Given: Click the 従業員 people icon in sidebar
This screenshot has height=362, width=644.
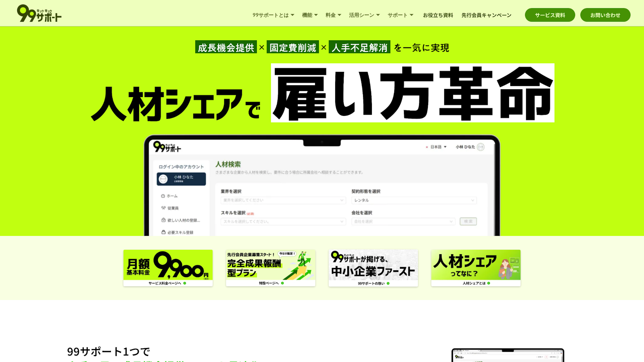Looking at the screenshot, I should click(x=163, y=208).
